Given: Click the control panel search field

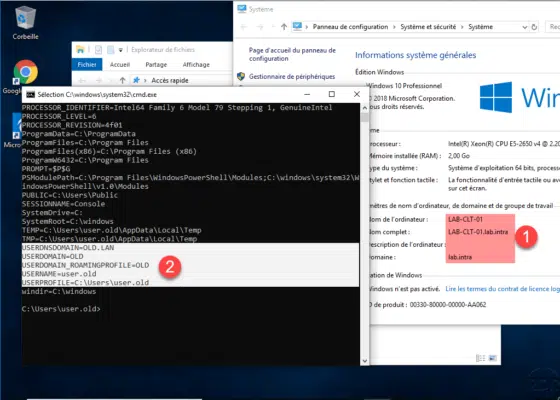Looking at the screenshot, I should tap(552, 27).
